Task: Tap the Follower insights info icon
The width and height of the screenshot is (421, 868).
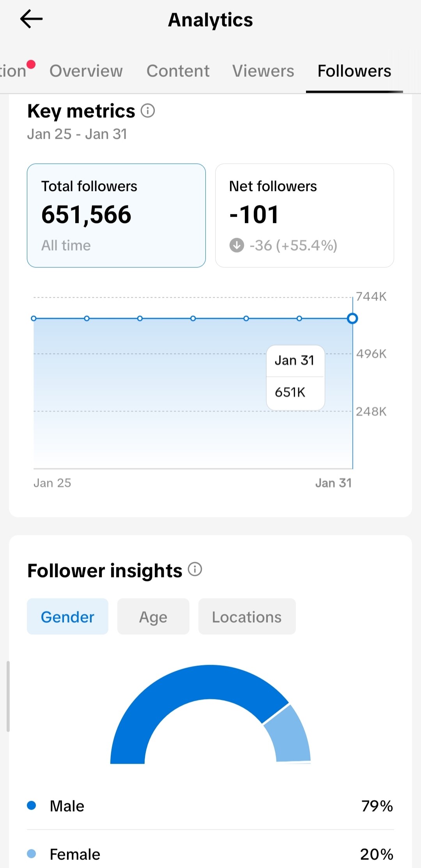Action: coord(195,570)
